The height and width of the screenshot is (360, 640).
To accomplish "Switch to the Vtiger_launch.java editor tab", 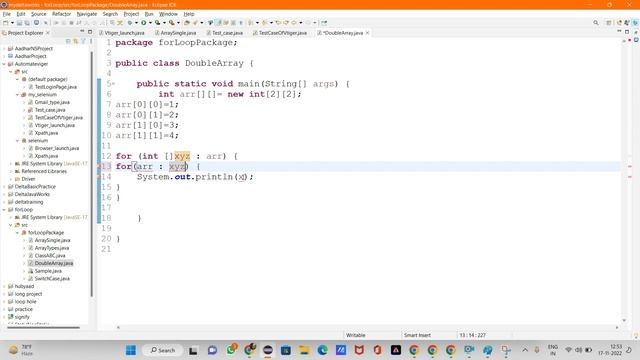I will pyautogui.click(x=122, y=33).
